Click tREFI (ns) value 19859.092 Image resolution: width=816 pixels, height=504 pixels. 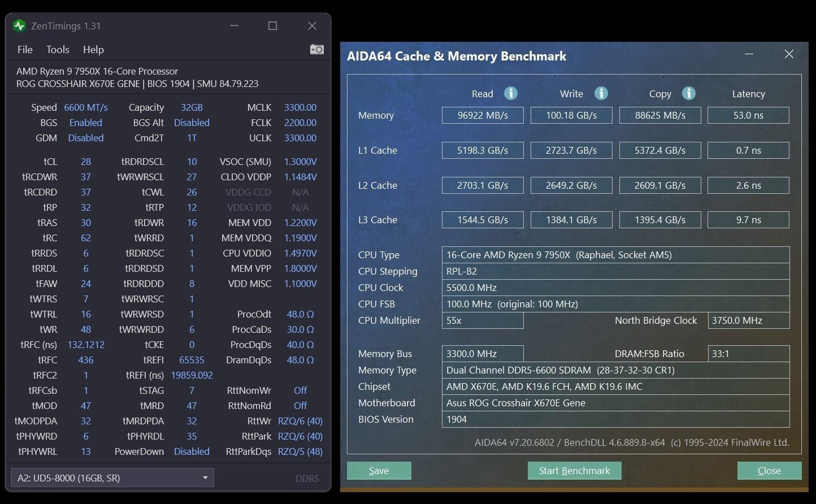[192, 375]
